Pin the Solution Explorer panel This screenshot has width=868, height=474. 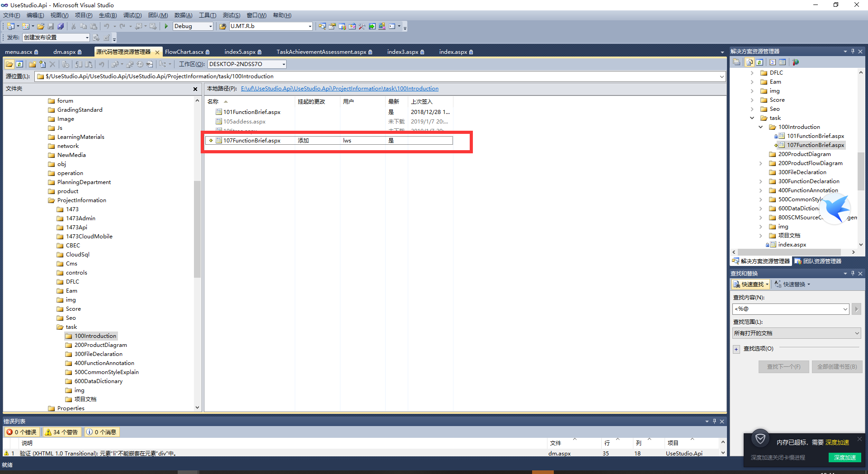[853, 52]
